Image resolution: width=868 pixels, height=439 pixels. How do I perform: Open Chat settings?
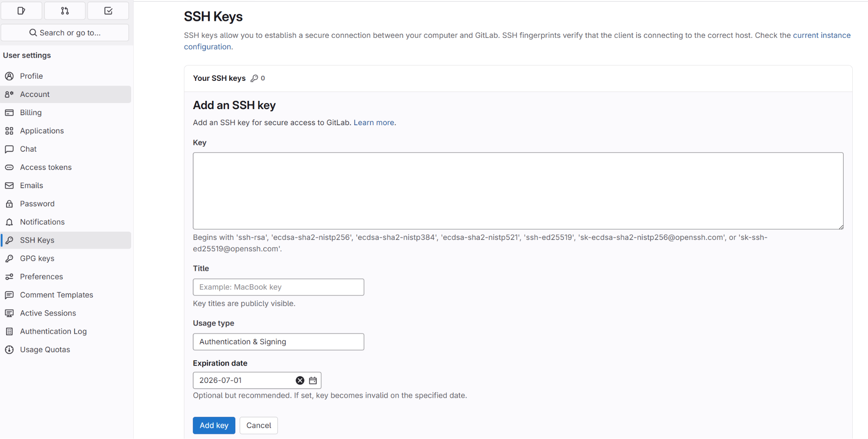tap(66, 149)
